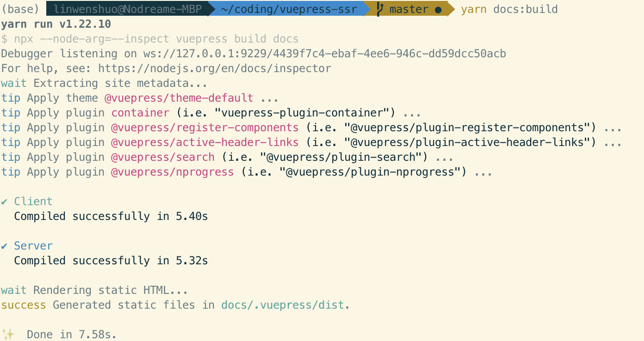Click the (base) conda environment label
644x341 pixels.
20,9
